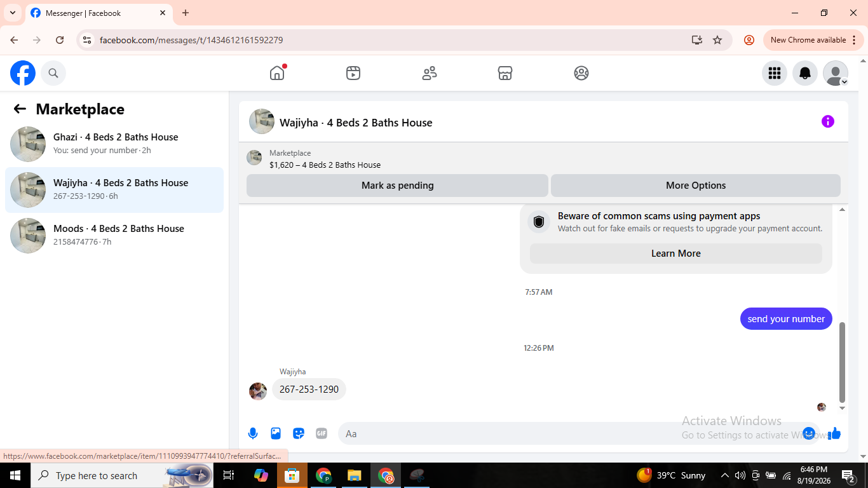The image size is (868, 488).
Task: Click the seen receipt avatar below the messages
Action: 822,407
